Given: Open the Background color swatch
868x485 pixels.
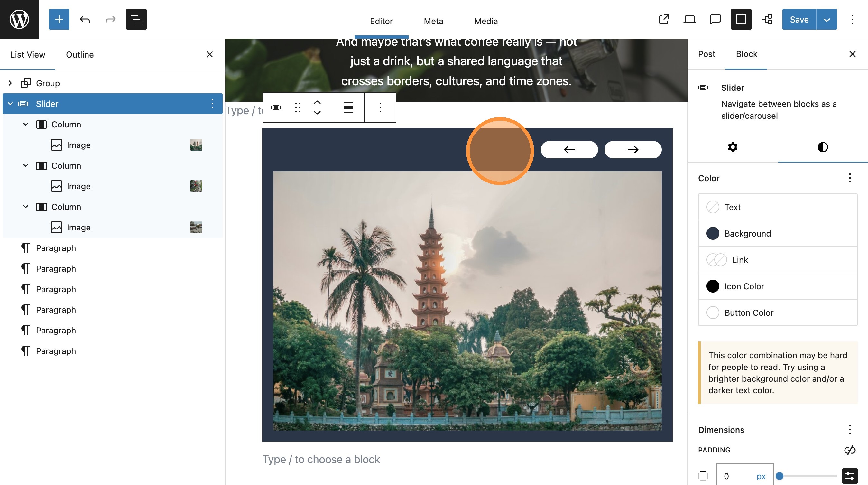Looking at the screenshot, I should [712, 233].
